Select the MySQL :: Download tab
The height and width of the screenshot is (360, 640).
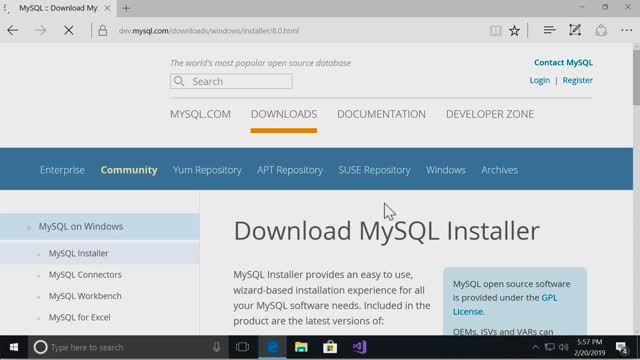58,8
